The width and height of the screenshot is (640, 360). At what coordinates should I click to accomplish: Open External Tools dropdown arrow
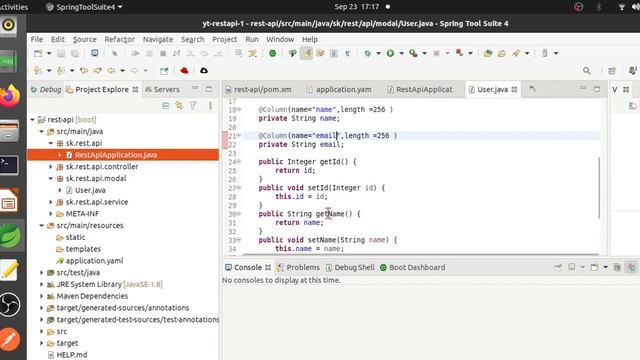click(424, 53)
